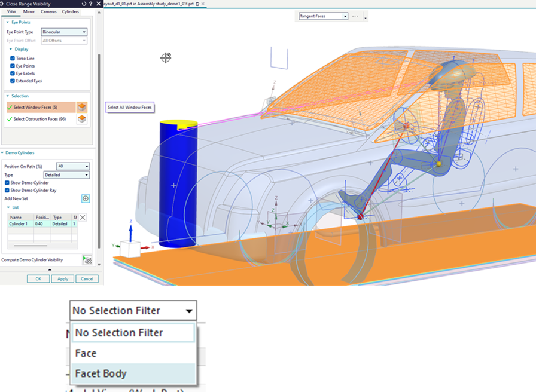Click the dialog reset arrow icon
This screenshot has height=392, width=536.
coord(84,3)
